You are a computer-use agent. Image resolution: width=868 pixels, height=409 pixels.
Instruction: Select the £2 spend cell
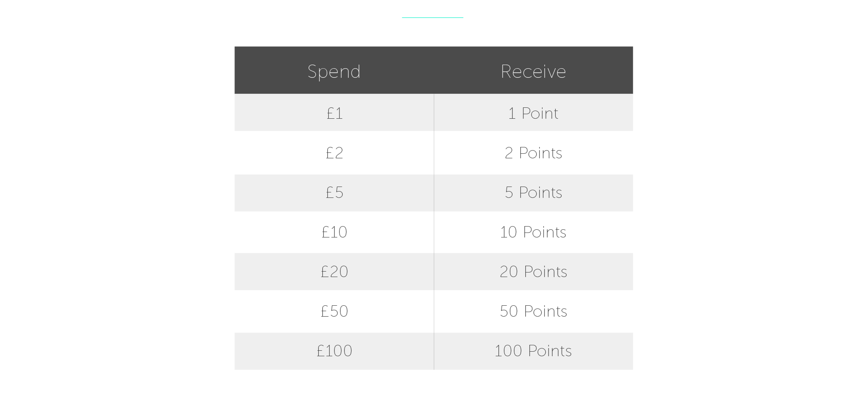point(334,153)
